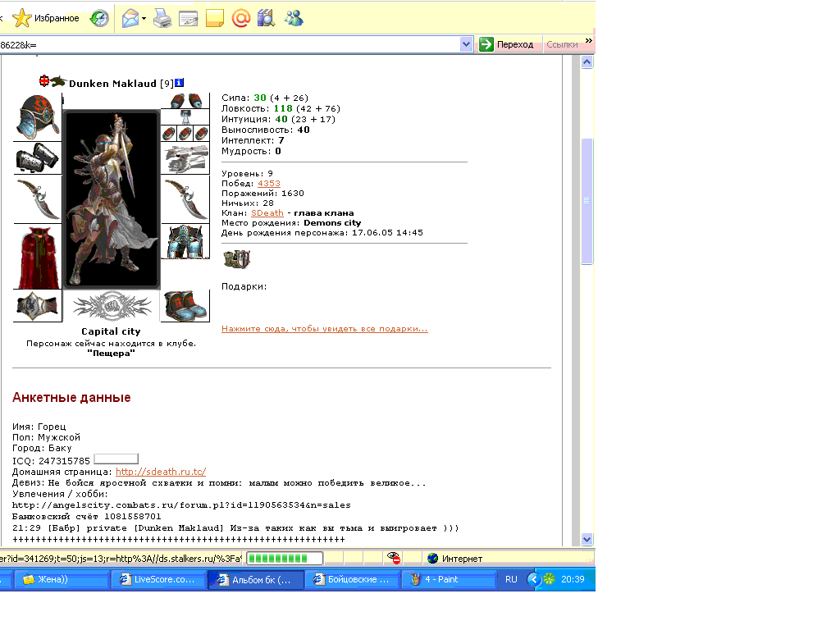The image size is (840, 630).
Task: Click the left-hand dagger slot
Action: click(x=38, y=199)
